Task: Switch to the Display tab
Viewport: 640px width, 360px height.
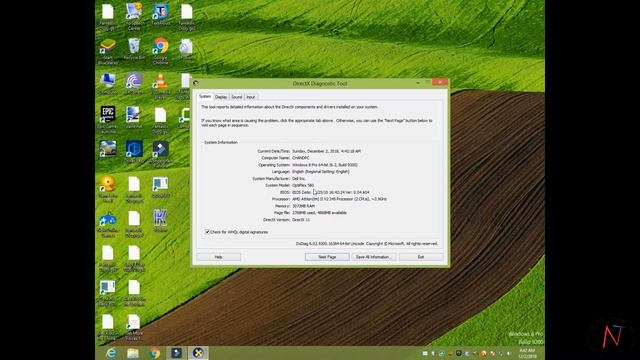Action: pyautogui.click(x=221, y=97)
